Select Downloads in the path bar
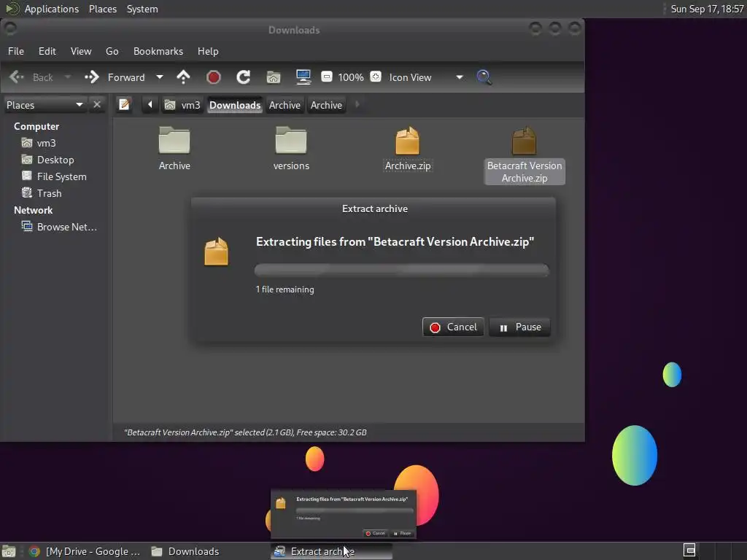 [x=235, y=105]
